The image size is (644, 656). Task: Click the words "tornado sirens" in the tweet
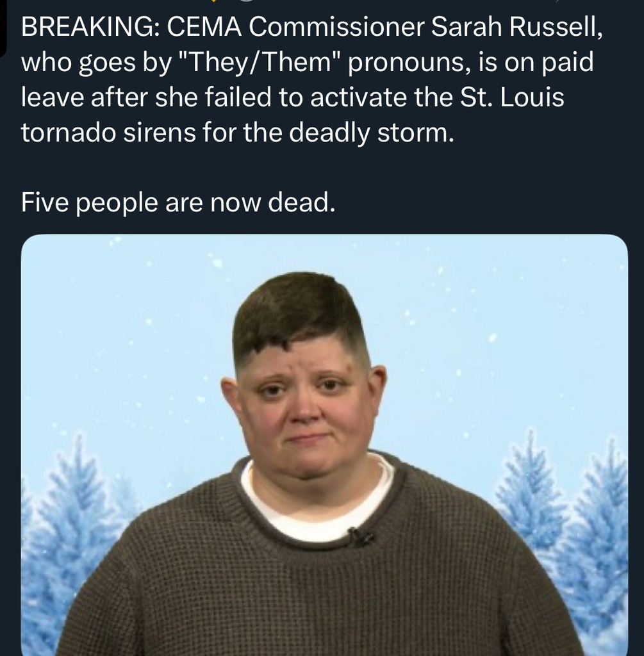pos(108,133)
